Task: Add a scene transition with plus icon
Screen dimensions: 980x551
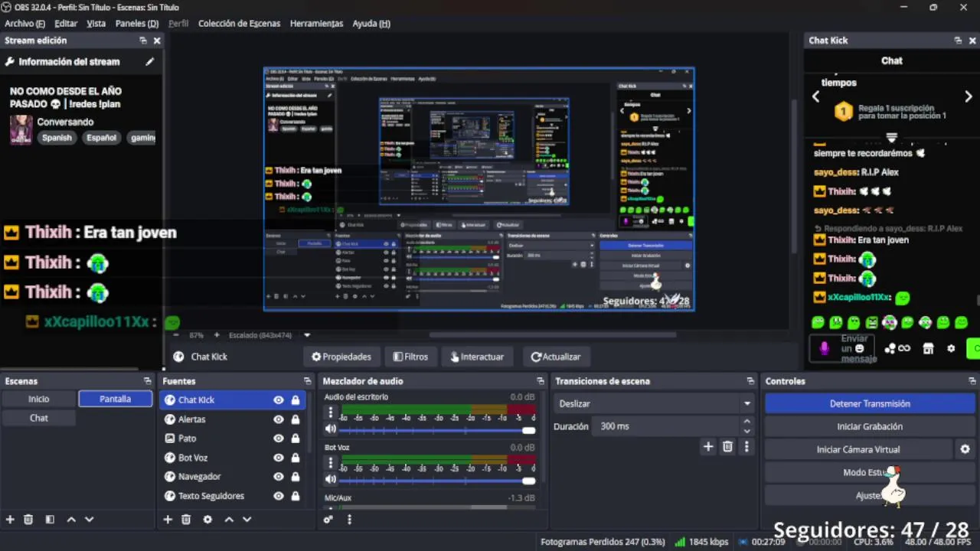Action: 708,447
